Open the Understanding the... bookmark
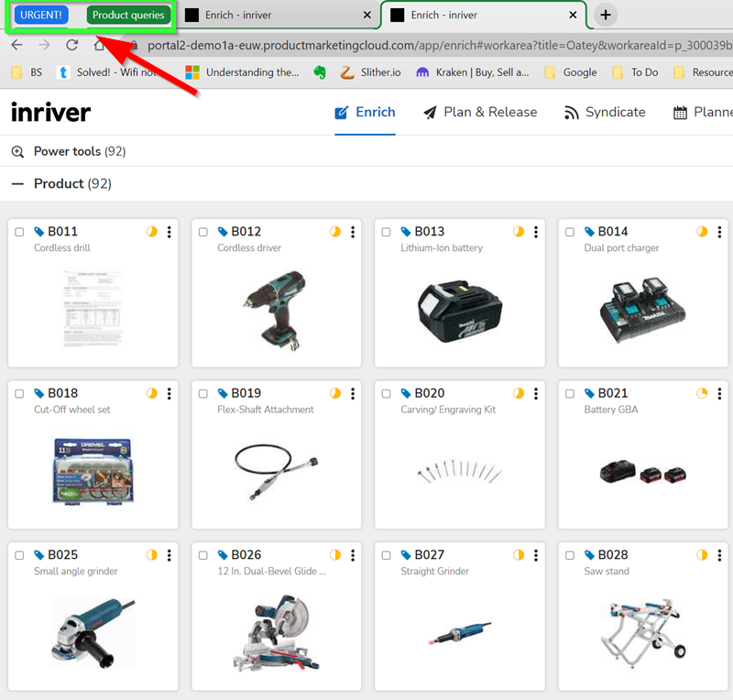 click(242, 72)
